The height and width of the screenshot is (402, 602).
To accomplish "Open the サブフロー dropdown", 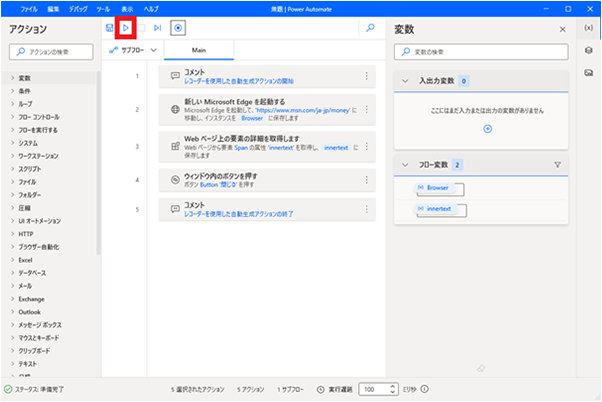I will (x=133, y=50).
